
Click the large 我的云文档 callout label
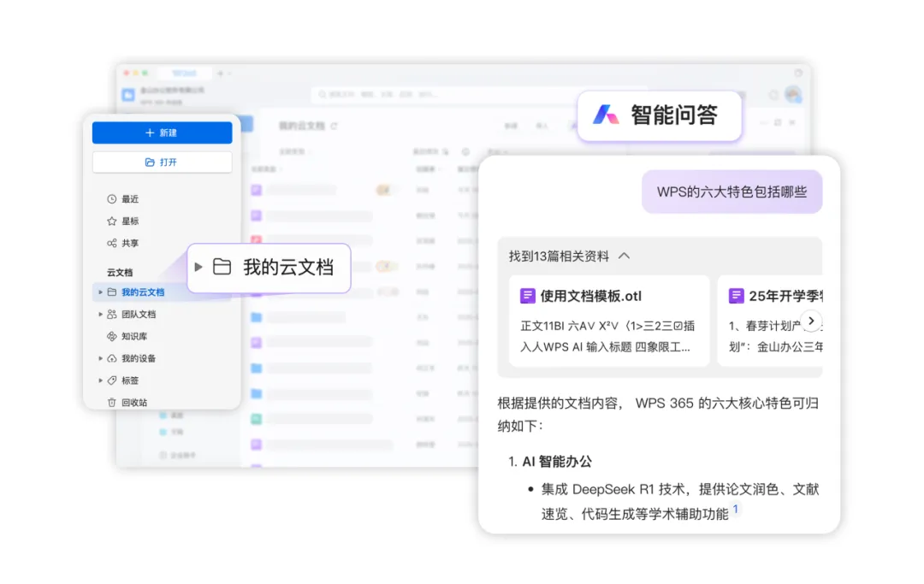point(289,268)
